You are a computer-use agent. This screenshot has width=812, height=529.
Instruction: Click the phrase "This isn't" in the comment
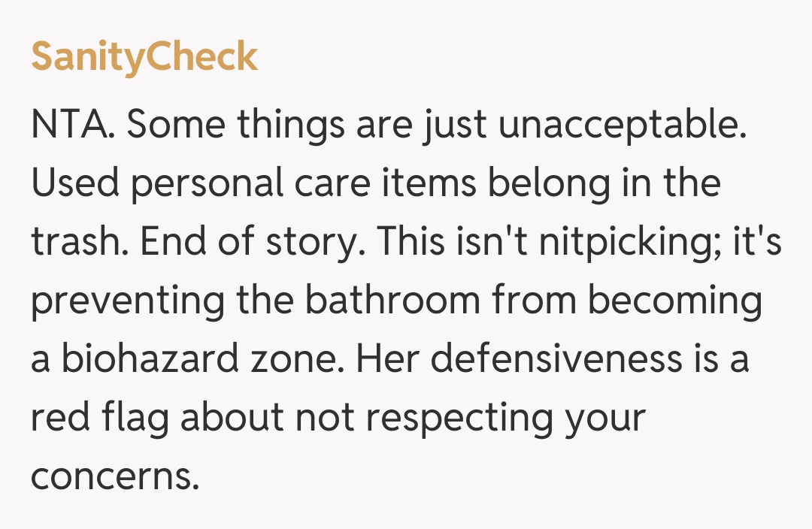(450, 242)
